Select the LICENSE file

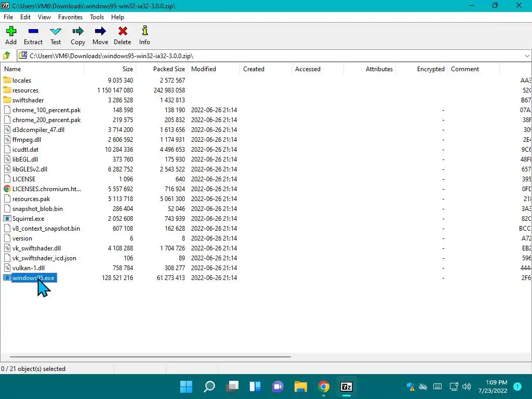[24, 179]
